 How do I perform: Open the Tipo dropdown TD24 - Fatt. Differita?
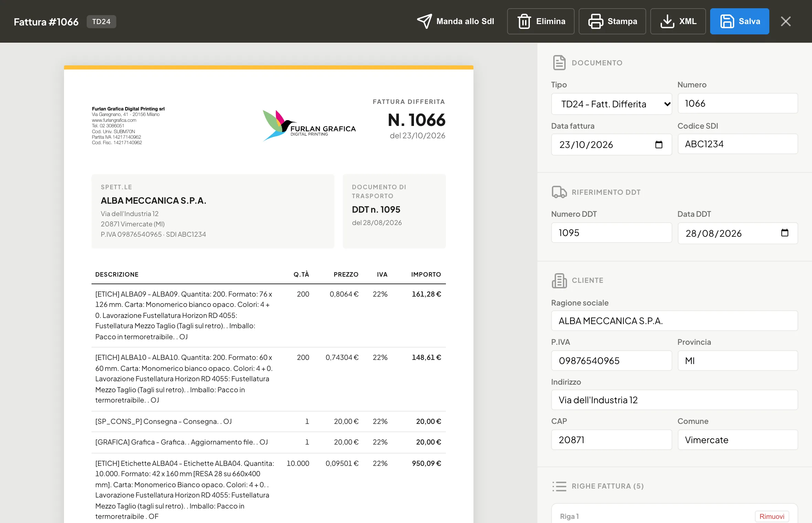pos(611,104)
